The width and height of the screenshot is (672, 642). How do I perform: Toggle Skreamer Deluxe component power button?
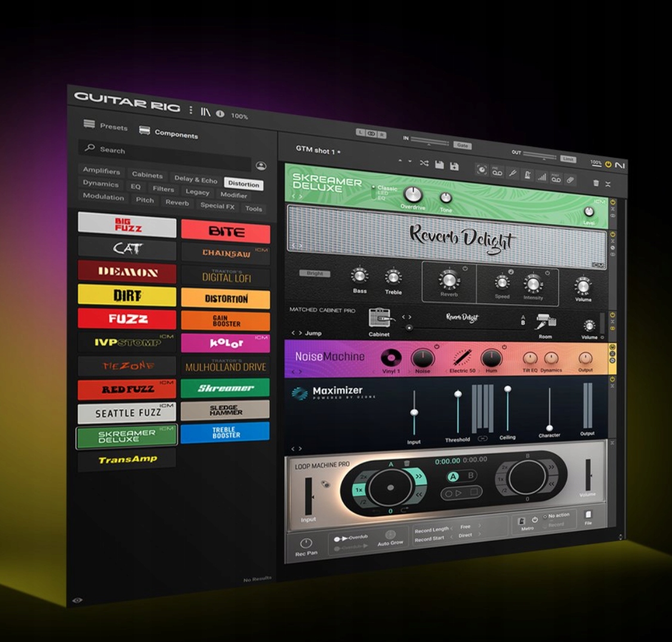click(x=613, y=202)
